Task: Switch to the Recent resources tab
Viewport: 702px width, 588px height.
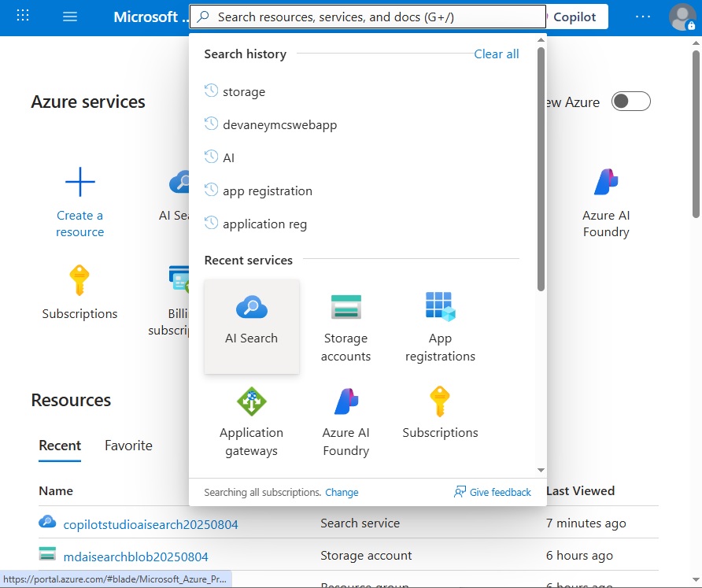Action: [x=60, y=446]
